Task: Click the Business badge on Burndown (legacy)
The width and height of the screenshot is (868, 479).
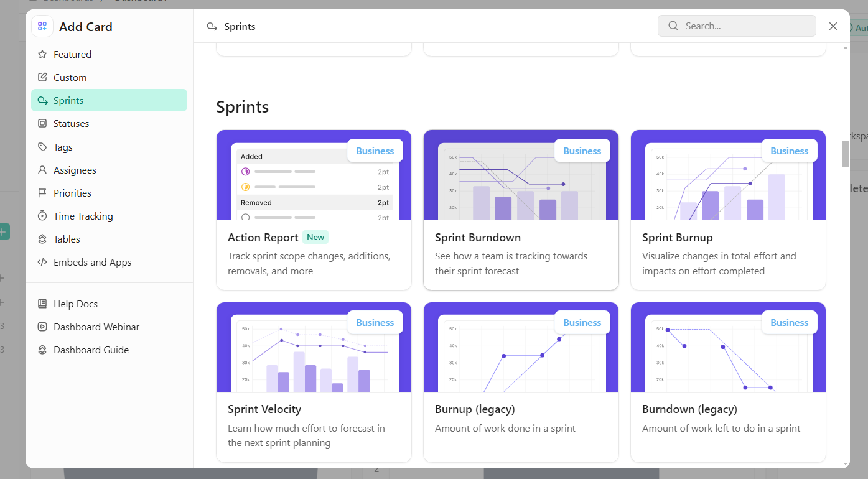Action: pos(789,322)
